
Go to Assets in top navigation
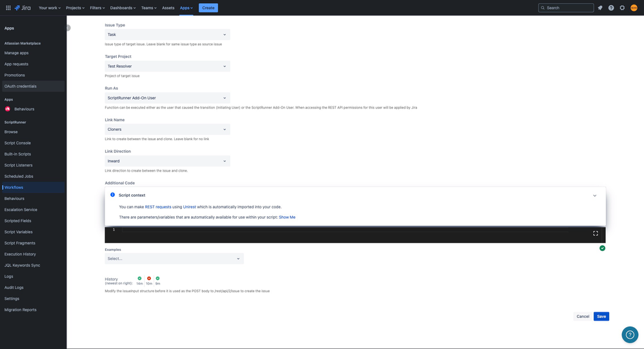pyautogui.click(x=168, y=8)
